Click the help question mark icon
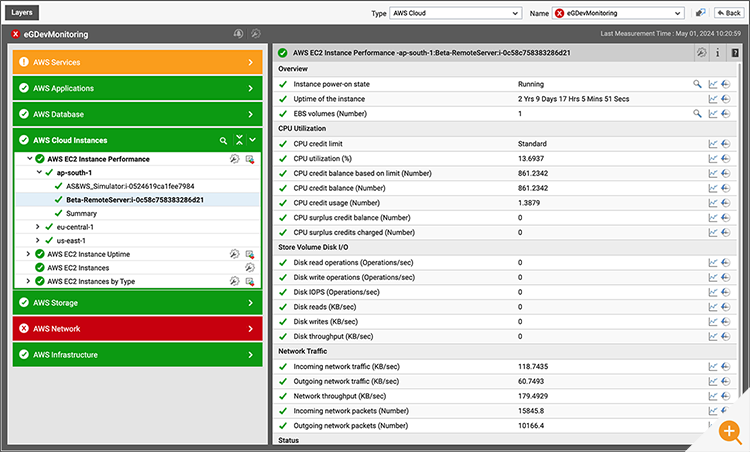 tap(735, 53)
